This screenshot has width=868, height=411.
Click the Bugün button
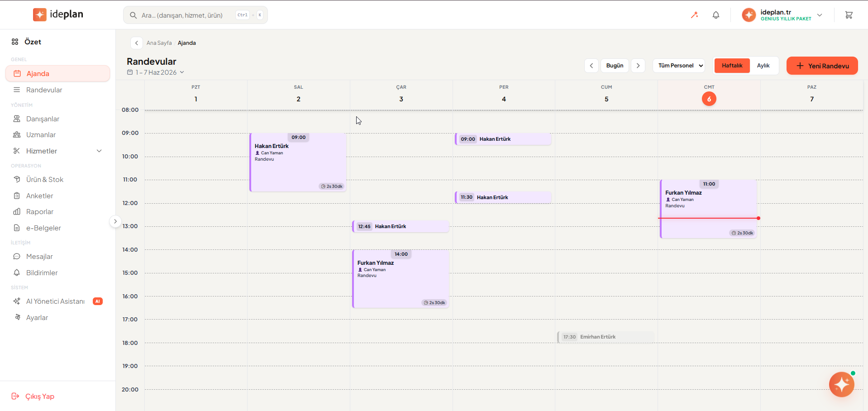point(615,66)
